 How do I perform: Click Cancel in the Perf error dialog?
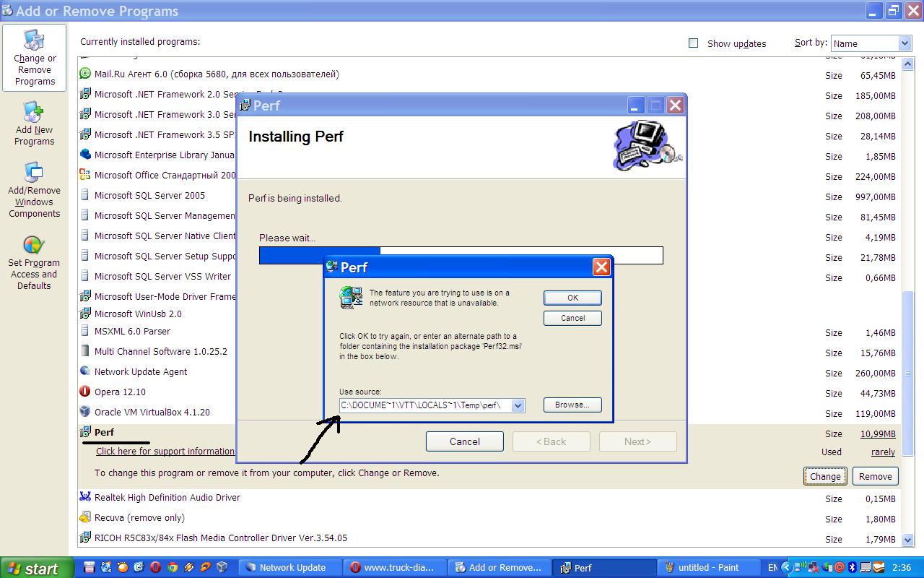[572, 318]
